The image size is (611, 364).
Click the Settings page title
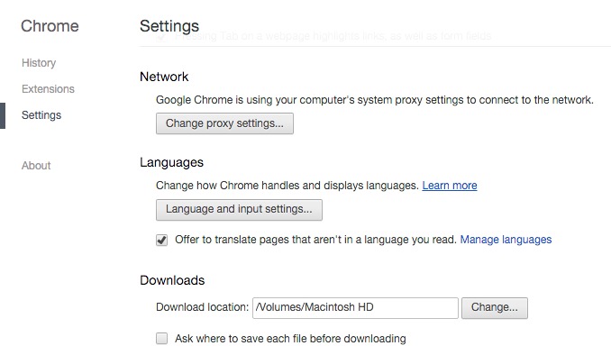pyautogui.click(x=169, y=26)
